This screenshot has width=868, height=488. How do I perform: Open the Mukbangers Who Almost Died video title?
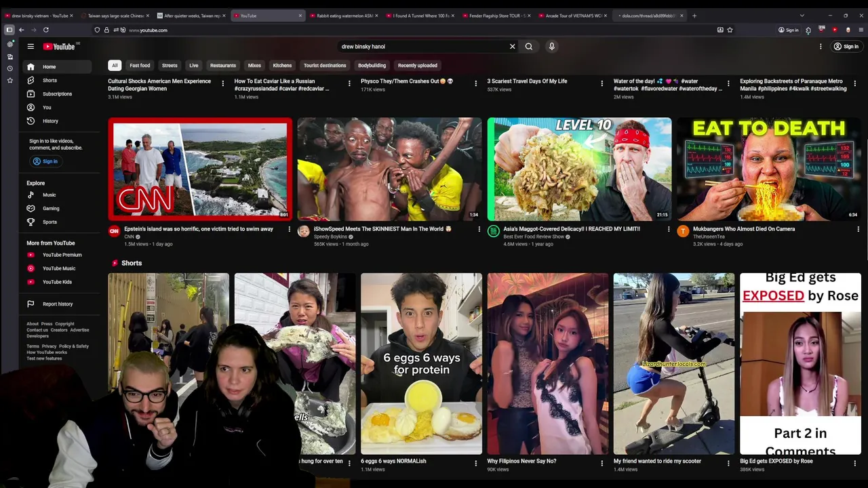[744, 229]
